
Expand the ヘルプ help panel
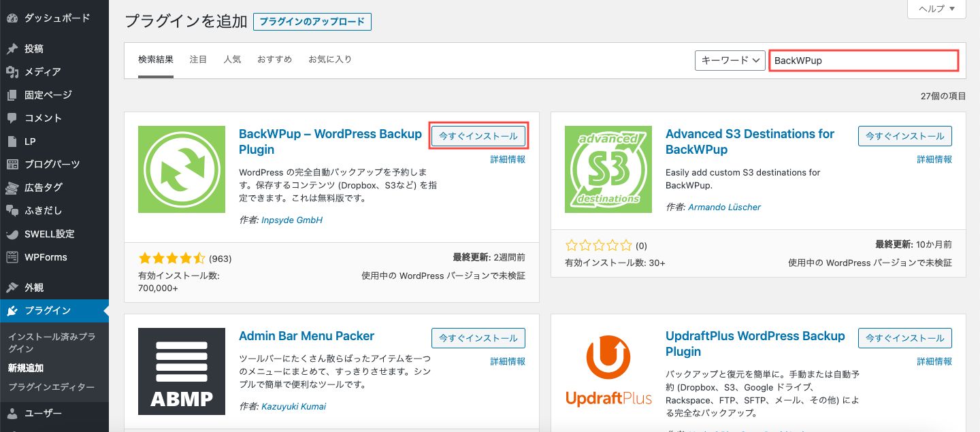point(936,9)
